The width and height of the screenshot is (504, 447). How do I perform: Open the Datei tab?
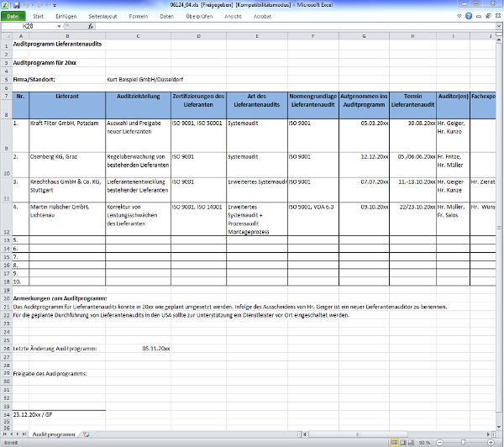point(14,16)
